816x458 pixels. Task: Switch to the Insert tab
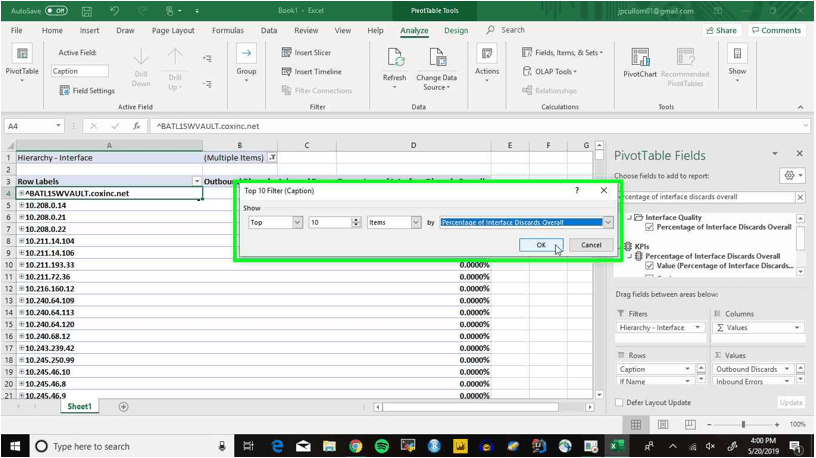tap(90, 30)
